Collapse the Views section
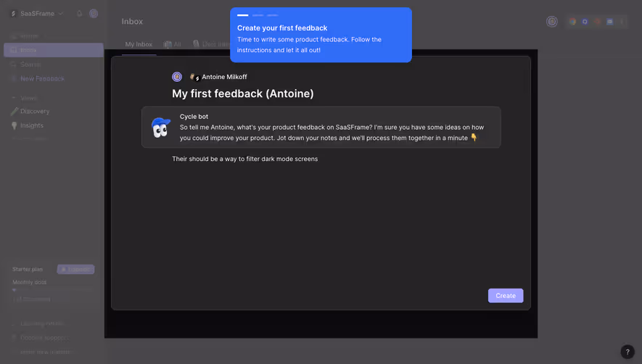642x364 pixels. pos(14,99)
